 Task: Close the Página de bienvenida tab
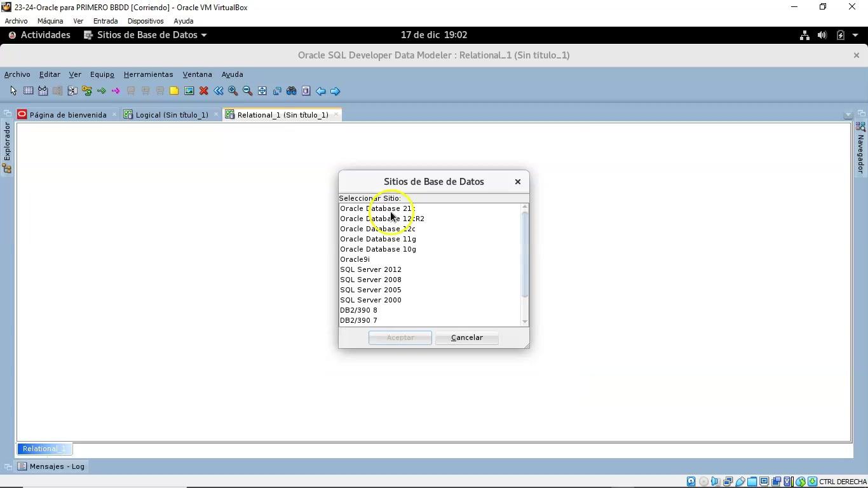(114, 114)
